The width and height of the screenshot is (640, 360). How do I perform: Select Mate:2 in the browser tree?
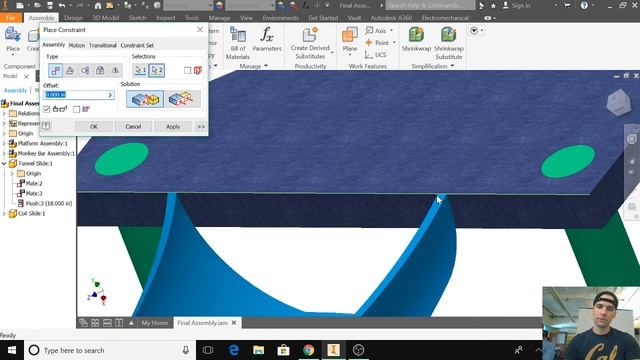point(29,183)
